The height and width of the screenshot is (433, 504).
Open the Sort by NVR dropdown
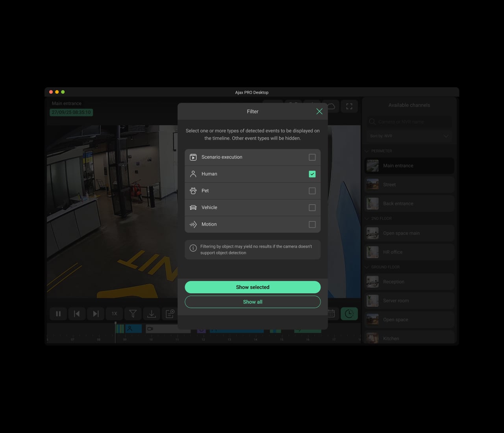tap(409, 136)
